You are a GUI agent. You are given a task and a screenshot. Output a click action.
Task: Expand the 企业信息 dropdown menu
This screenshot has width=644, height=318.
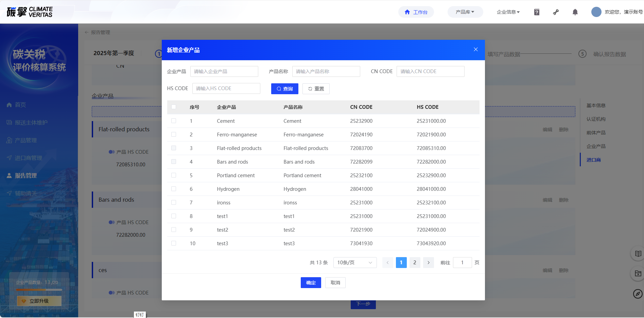pyautogui.click(x=508, y=12)
